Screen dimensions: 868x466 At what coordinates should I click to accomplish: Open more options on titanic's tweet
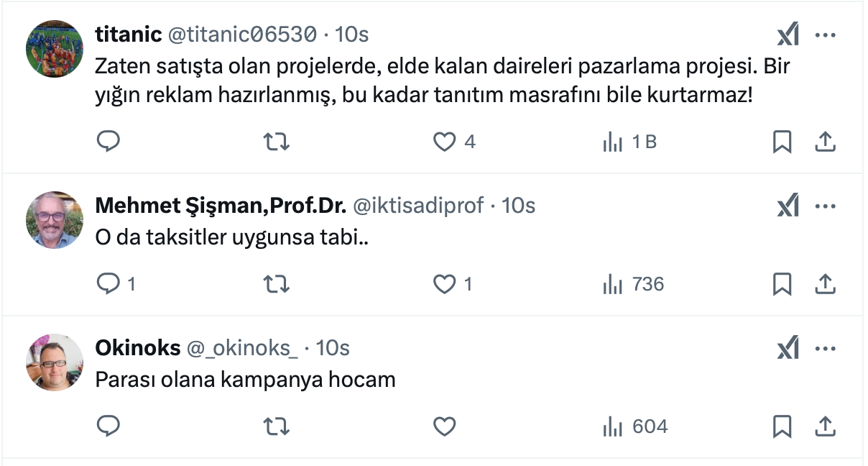pyautogui.click(x=826, y=35)
